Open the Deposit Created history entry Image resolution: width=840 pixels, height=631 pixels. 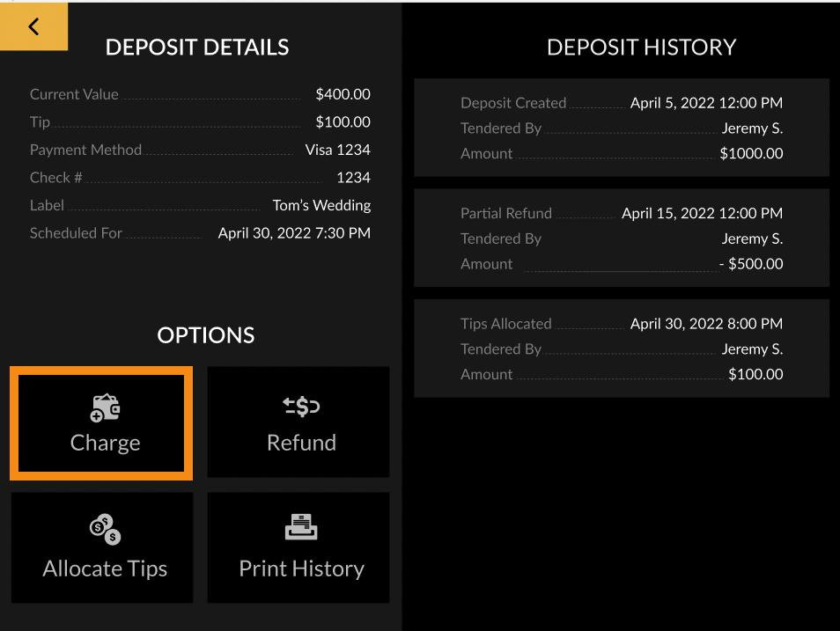[x=622, y=128]
